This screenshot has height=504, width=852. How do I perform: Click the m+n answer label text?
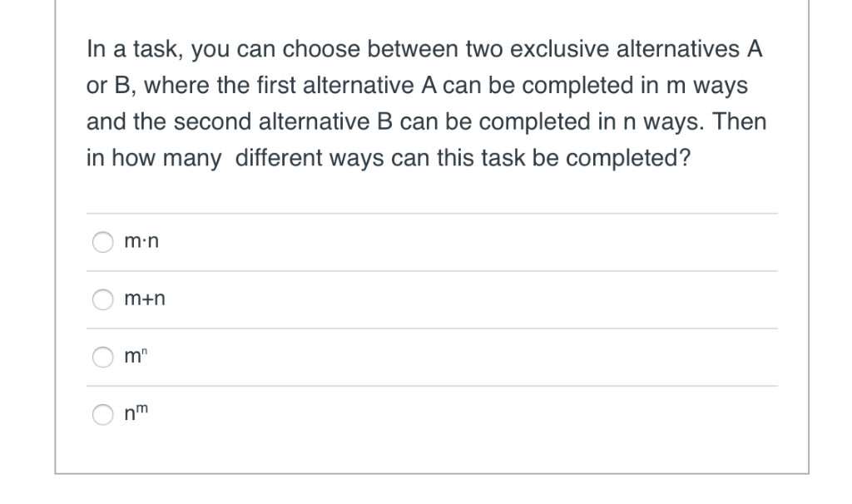coord(145,299)
